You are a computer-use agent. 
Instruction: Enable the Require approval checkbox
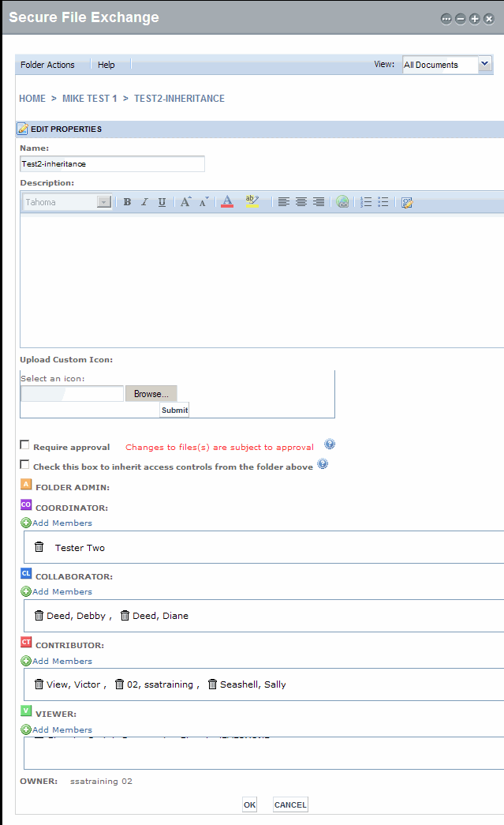coord(25,445)
